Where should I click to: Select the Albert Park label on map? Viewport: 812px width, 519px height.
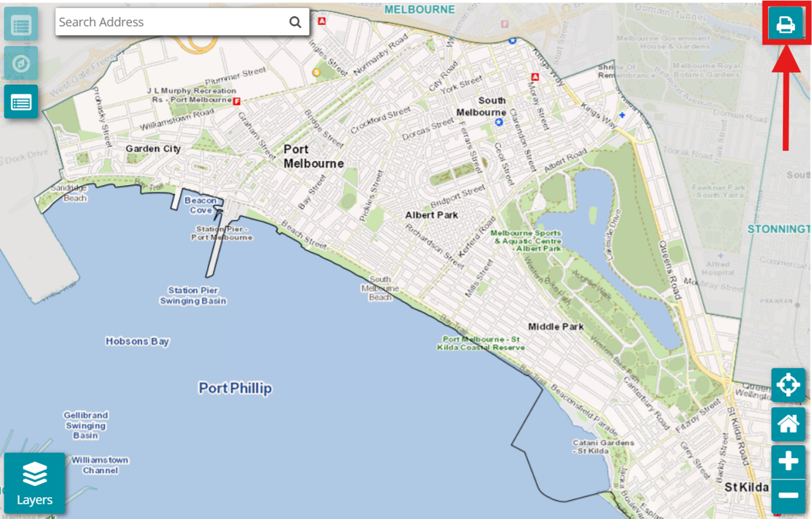click(431, 215)
